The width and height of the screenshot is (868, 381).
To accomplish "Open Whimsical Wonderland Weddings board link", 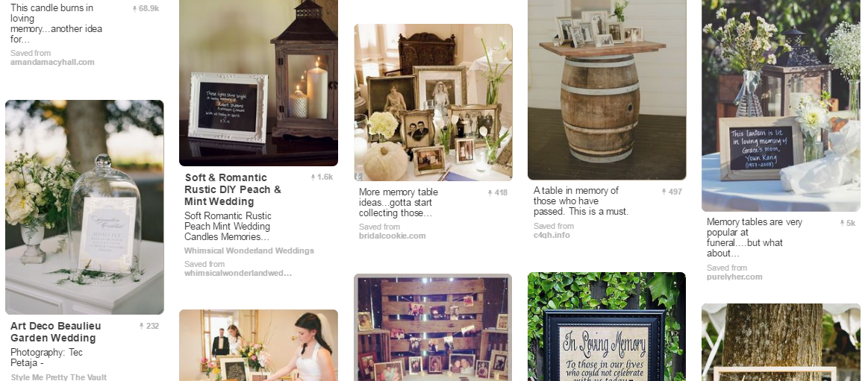I will pos(249,251).
